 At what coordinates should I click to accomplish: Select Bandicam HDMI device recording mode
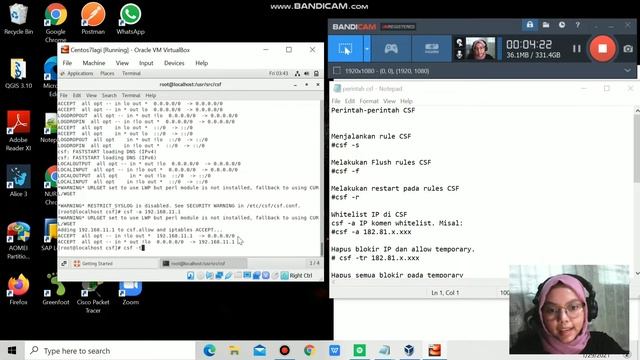point(431,49)
